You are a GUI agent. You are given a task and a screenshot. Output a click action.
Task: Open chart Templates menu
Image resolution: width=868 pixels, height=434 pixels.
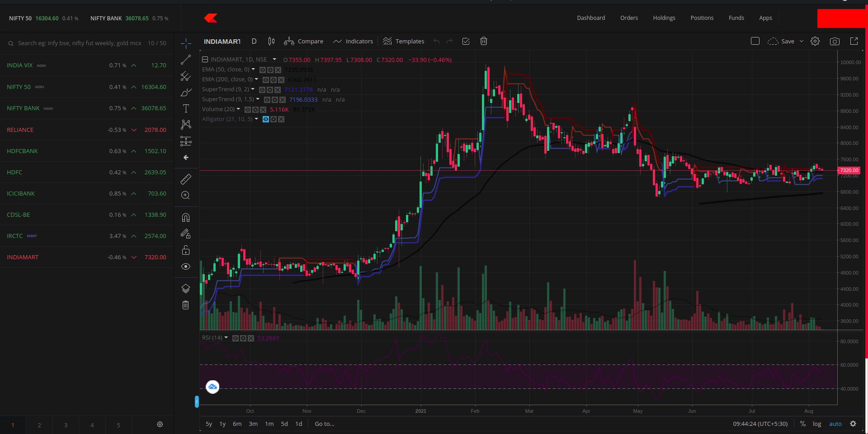coord(403,41)
